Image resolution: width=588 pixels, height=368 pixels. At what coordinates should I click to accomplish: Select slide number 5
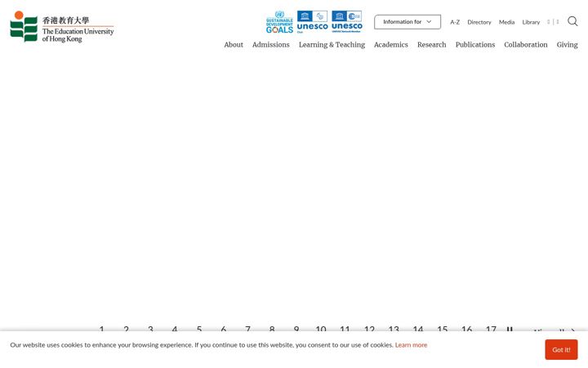coord(199,329)
